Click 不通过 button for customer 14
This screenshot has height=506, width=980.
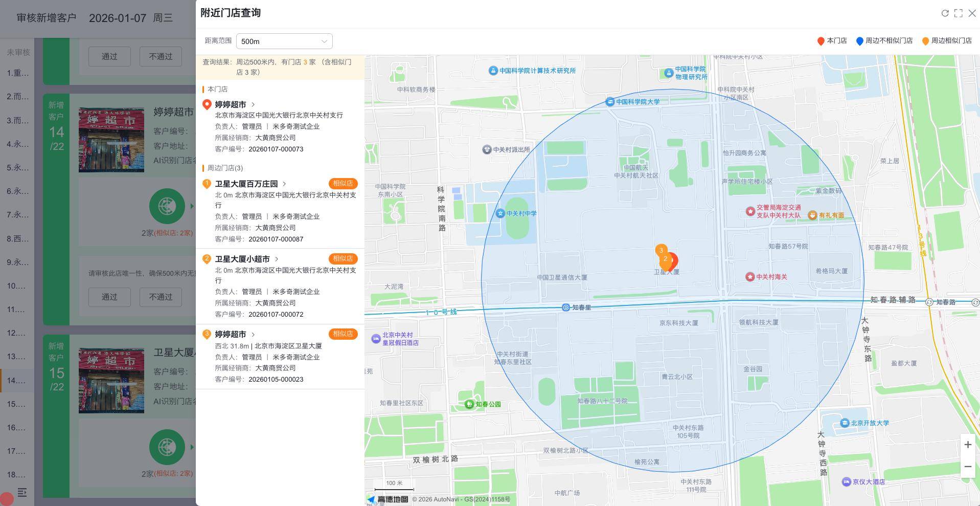pyautogui.click(x=161, y=297)
